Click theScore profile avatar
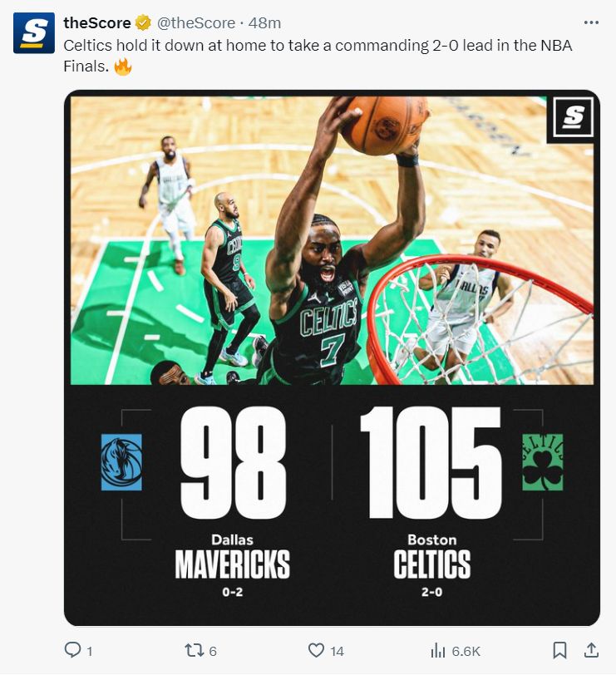616x675 pixels. (34, 32)
